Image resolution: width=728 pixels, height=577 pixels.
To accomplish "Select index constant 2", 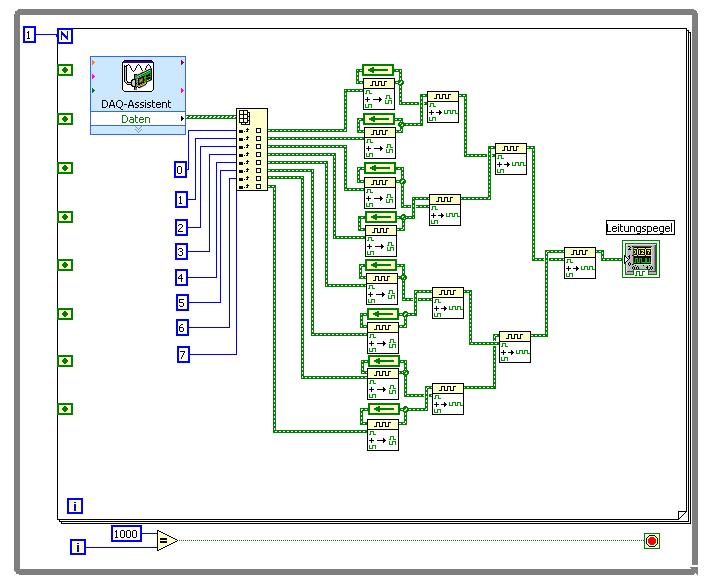I will (181, 227).
